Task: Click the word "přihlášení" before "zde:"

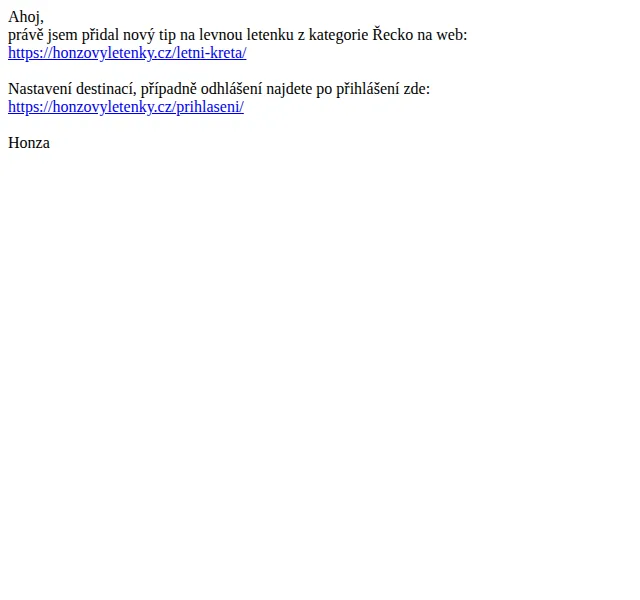Action: point(368,89)
